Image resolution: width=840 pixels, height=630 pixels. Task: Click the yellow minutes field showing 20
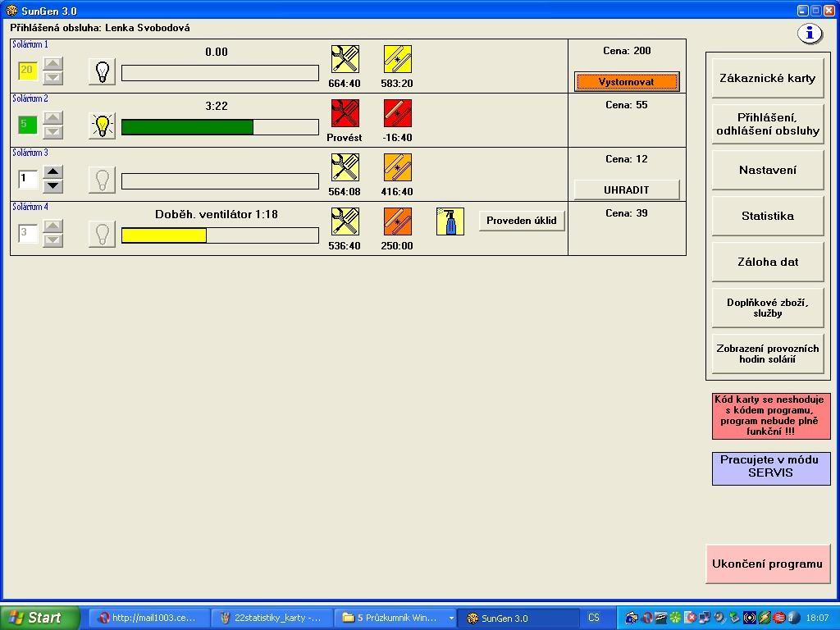pos(28,71)
